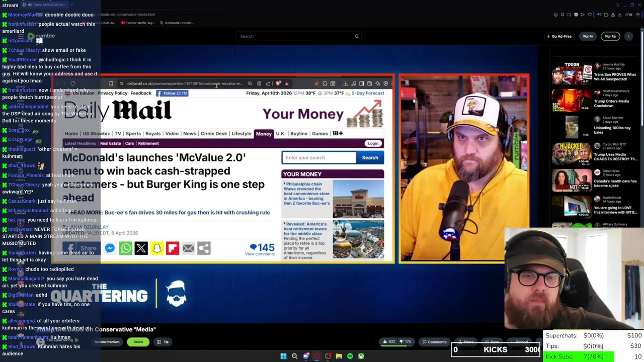Select the Royals tab

click(x=153, y=134)
